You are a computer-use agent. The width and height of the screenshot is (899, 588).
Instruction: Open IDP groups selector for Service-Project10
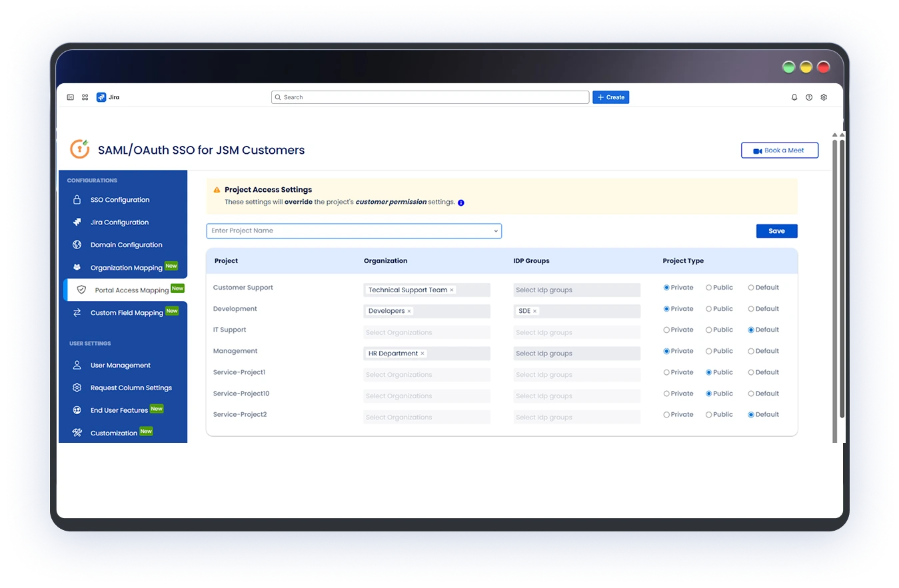[576, 396]
